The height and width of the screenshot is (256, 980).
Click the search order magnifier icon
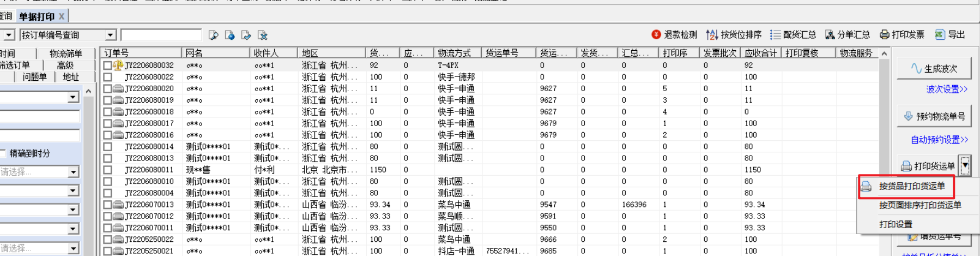213,35
